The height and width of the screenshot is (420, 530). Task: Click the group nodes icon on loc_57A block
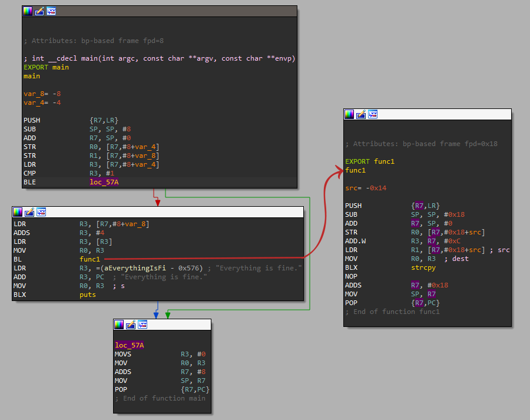143,325
